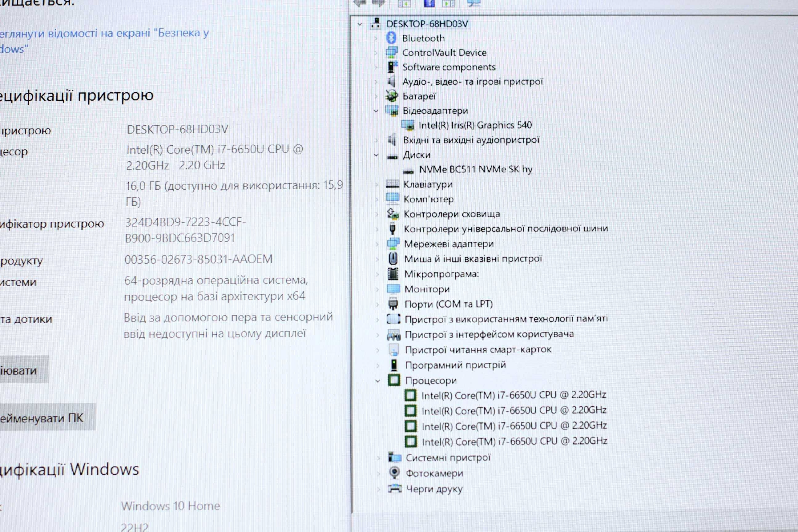
Task: Expand the Черги друку category
Action: point(379,489)
